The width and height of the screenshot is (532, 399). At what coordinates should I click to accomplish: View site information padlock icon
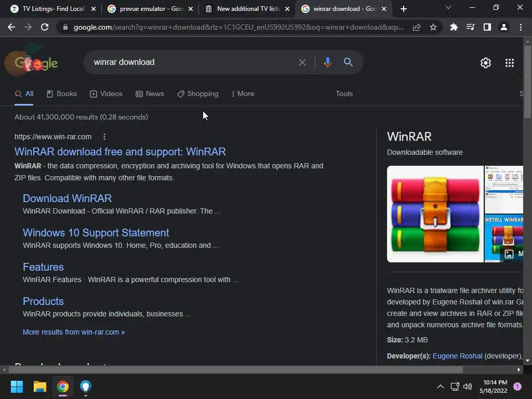pyautogui.click(x=65, y=27)
